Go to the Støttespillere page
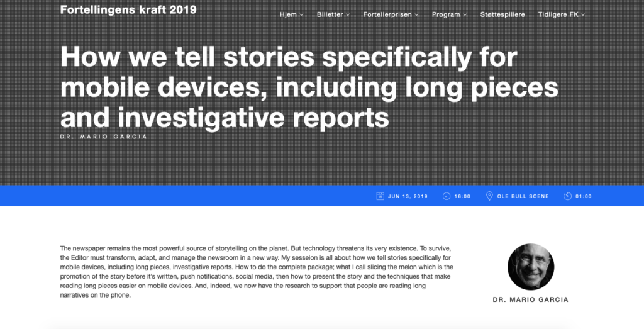644x329 pixels. [502, 14]
